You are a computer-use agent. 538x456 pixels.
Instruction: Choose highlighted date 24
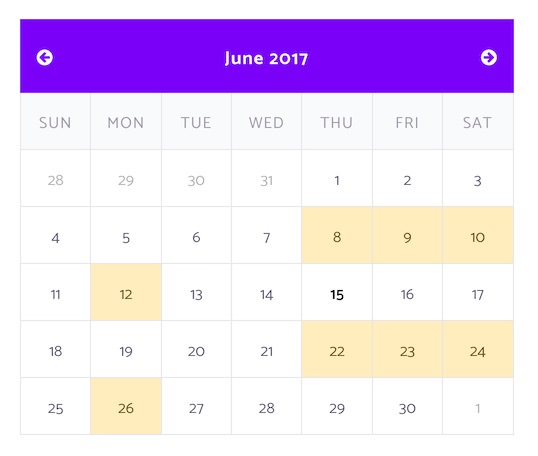click(478, 349)
